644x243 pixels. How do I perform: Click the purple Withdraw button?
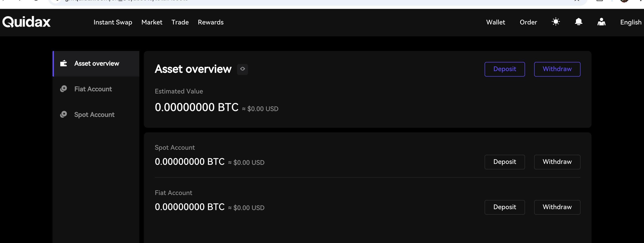coord(557,69)
